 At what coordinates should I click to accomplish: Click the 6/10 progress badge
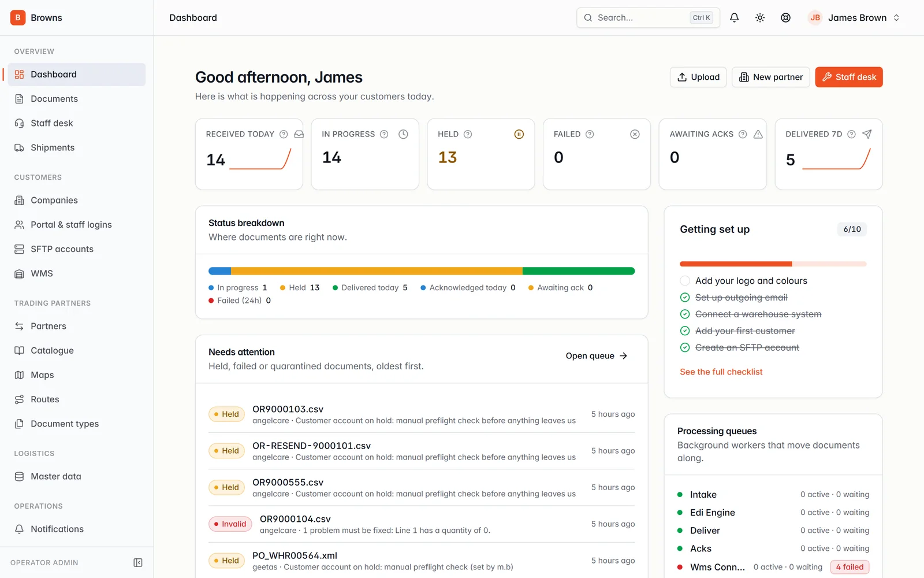click(x=852, y=229)
